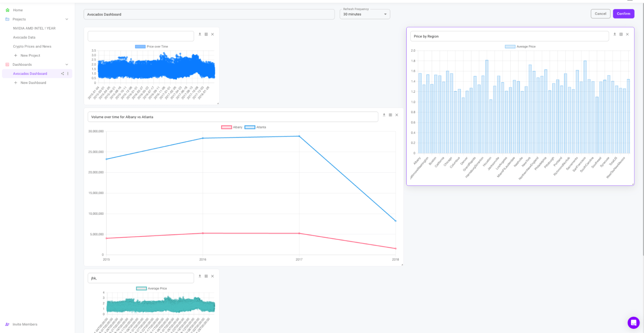This screenshot has height=333, width=644.
Task: Click the chart title field containing jhk
Action: (140, 278)
